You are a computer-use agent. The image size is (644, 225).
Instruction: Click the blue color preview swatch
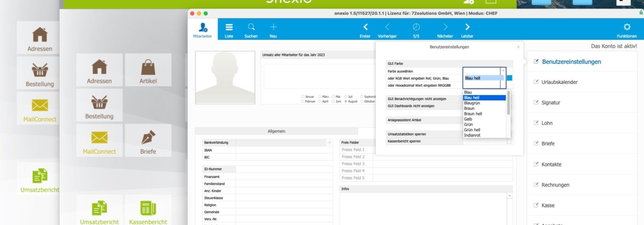pos(509,78)
